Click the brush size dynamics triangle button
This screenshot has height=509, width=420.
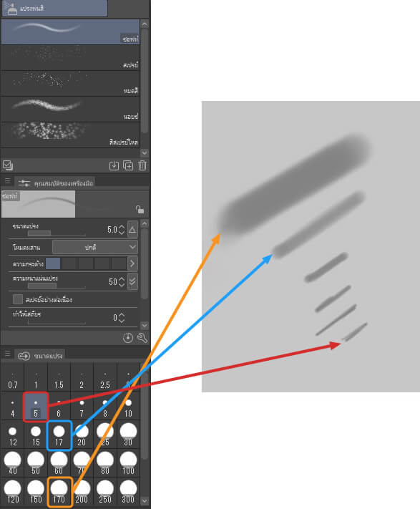point(132,230)
